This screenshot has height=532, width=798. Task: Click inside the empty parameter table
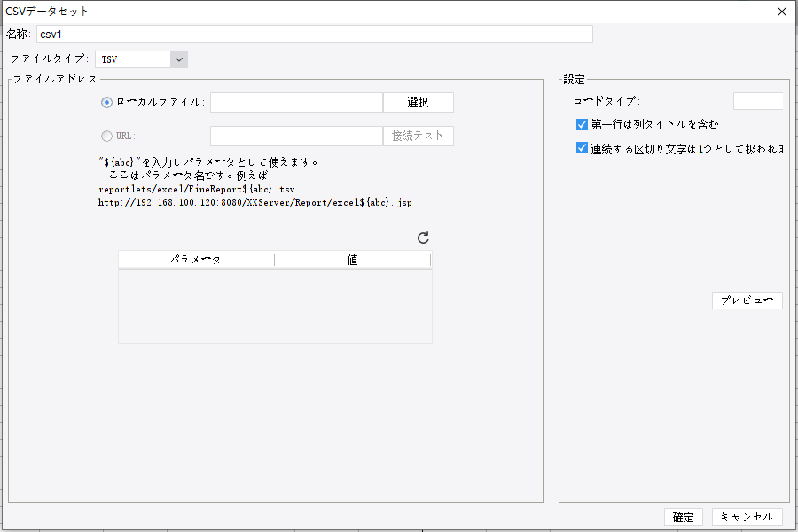click(275, 306)
